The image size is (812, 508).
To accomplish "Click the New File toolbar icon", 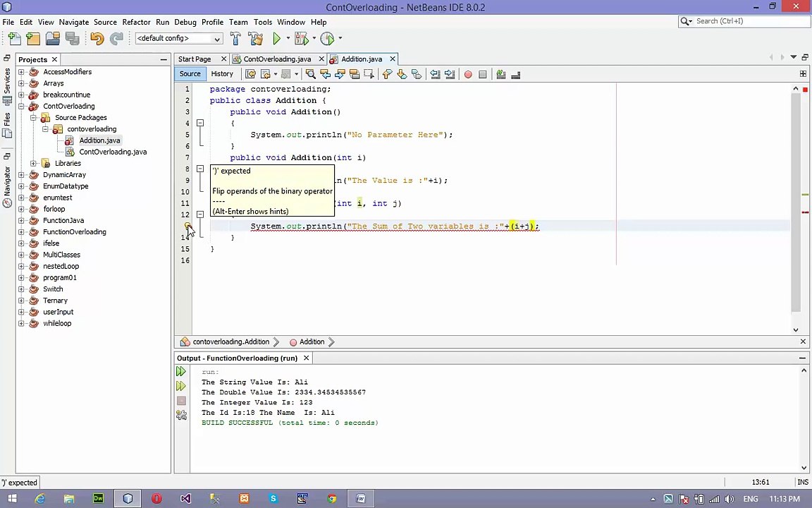I will [x=15, y=38].
